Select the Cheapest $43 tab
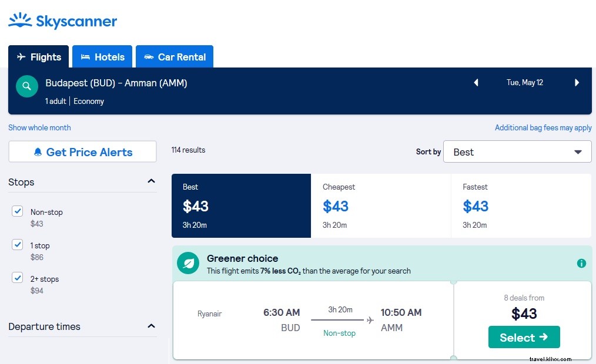Viewport: 596px width, 364px height. click(381, 205)
